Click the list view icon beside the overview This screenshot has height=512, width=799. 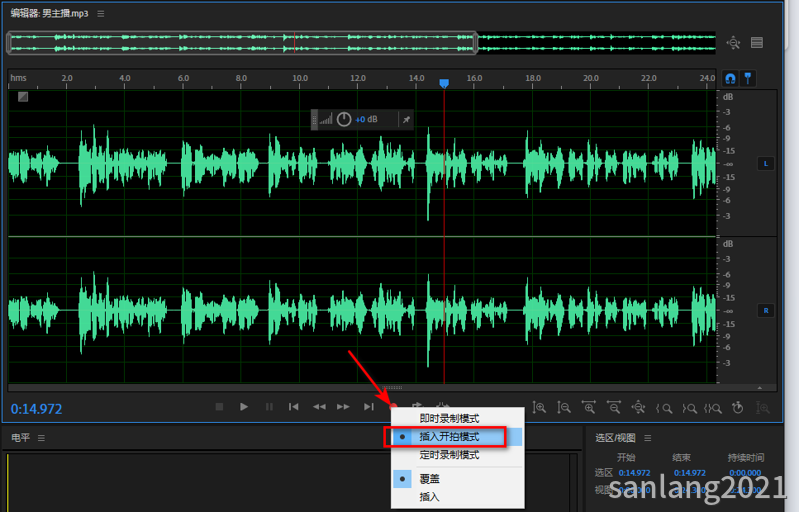click(757, 43)
